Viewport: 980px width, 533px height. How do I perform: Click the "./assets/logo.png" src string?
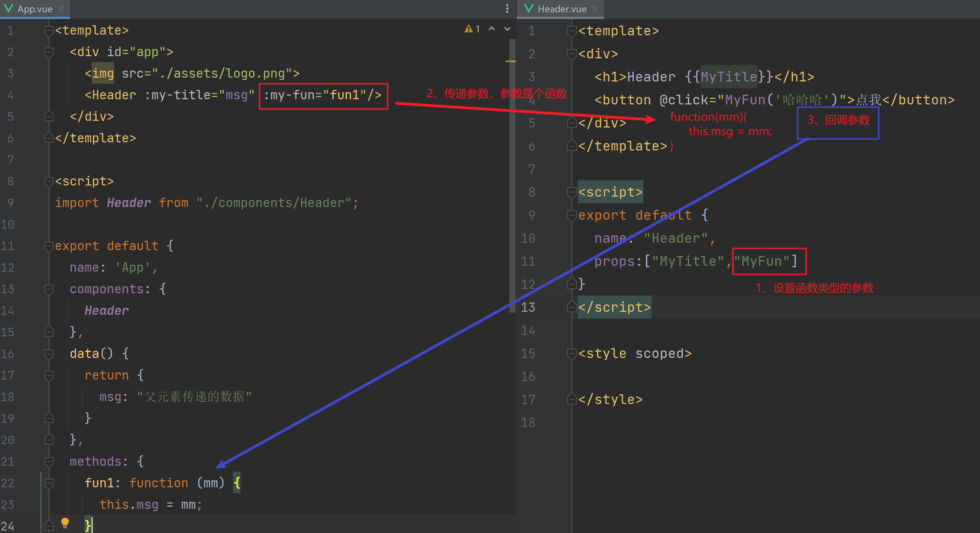pos(221,74)
